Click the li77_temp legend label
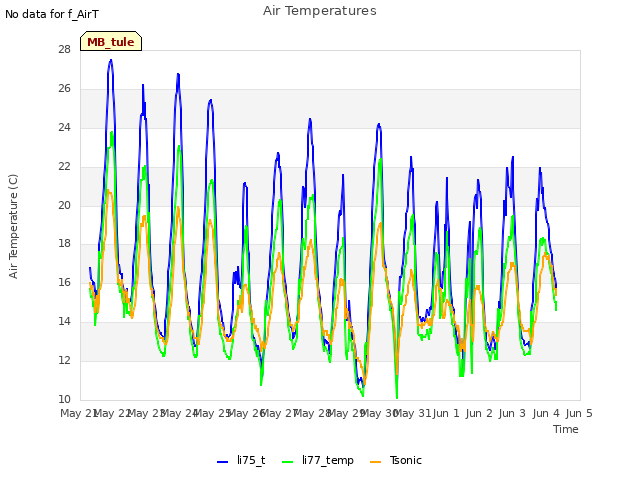Image resolution: width=640 pixels, height=480 pixels. (x=328, y=460)
